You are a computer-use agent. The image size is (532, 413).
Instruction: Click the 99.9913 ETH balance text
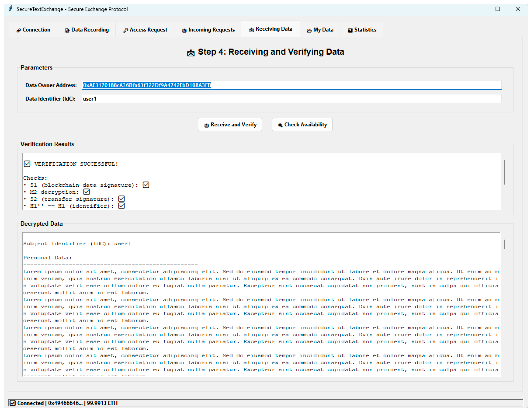pyautogui.click(x=102, y=403)
